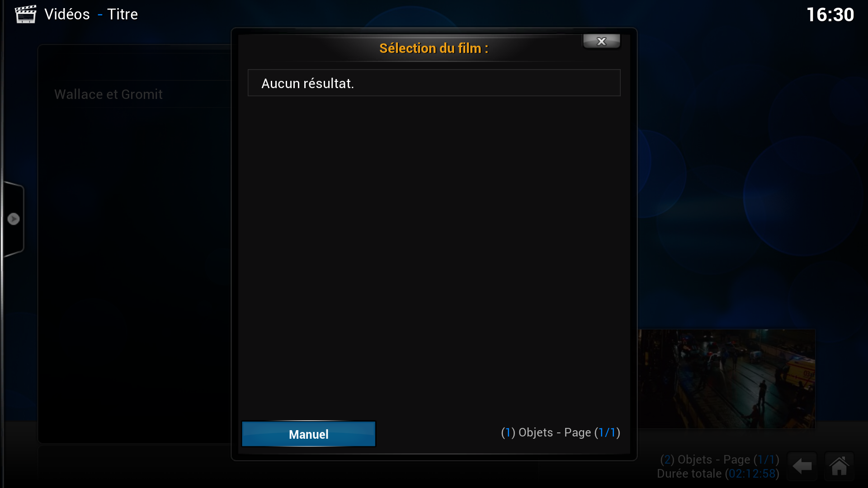Click the 16:30 clock display
Screen dimensions: 868x488
(830, 15)
